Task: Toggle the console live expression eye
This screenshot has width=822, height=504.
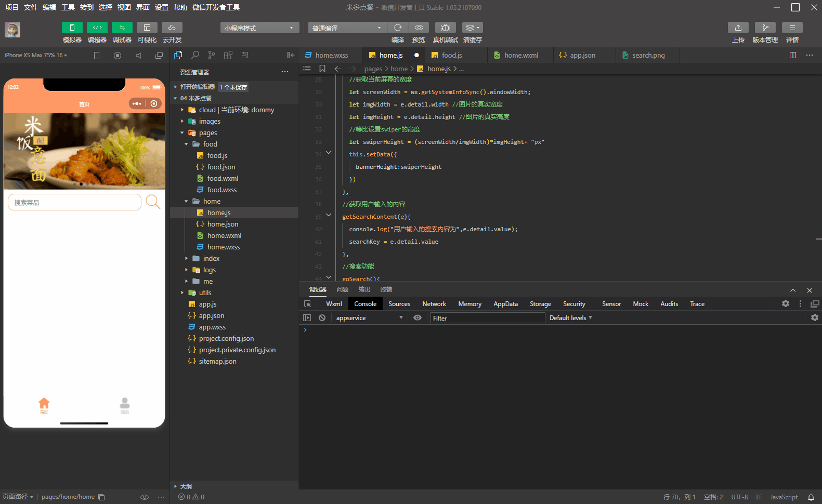Action: click(x=417, y=318)
